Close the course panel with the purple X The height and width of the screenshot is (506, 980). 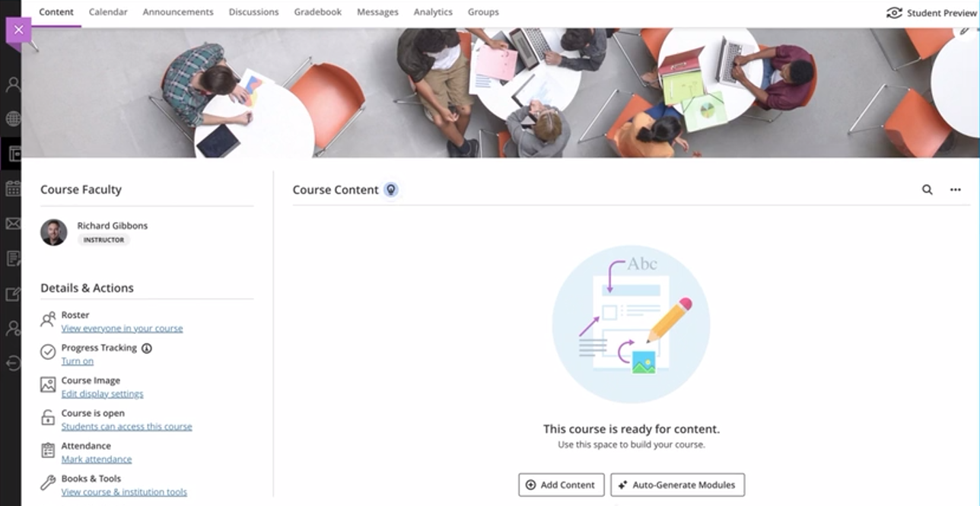click(18, 30)
